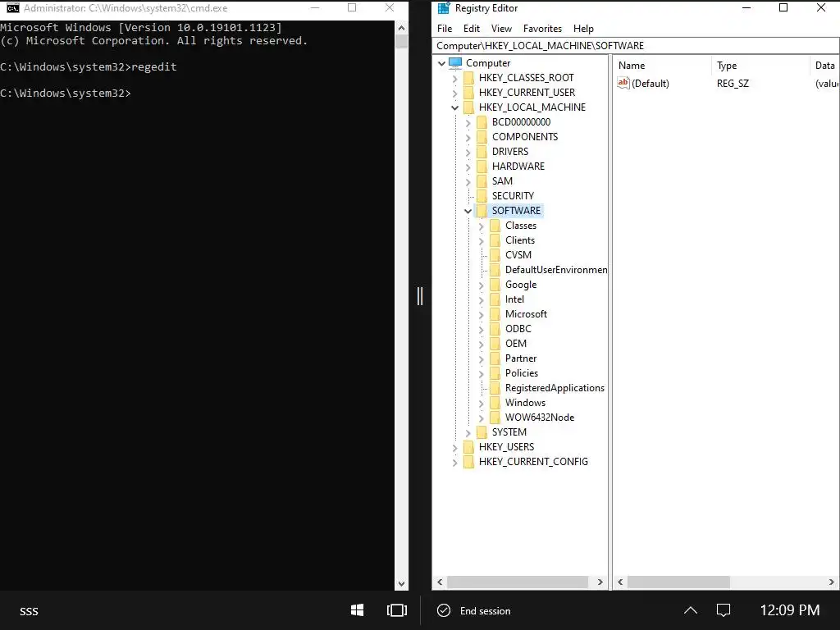Open the Help menu in Registry Editor
The image size is (840, 630).
(x=583, y=29)
